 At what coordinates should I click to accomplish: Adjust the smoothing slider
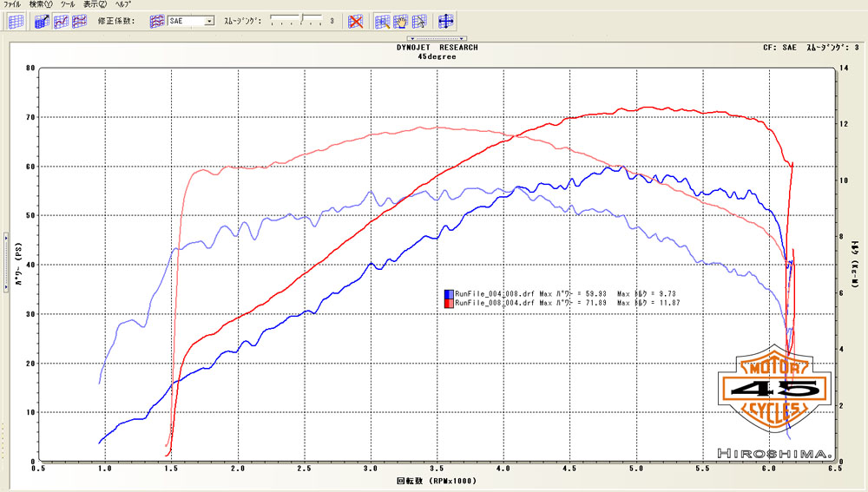click(301, 18)
